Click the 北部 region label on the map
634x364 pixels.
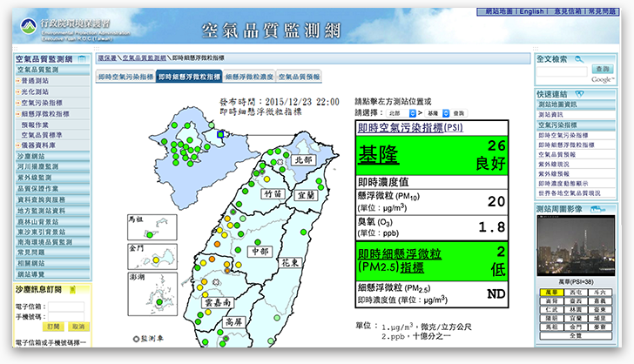tap(303, 160)
